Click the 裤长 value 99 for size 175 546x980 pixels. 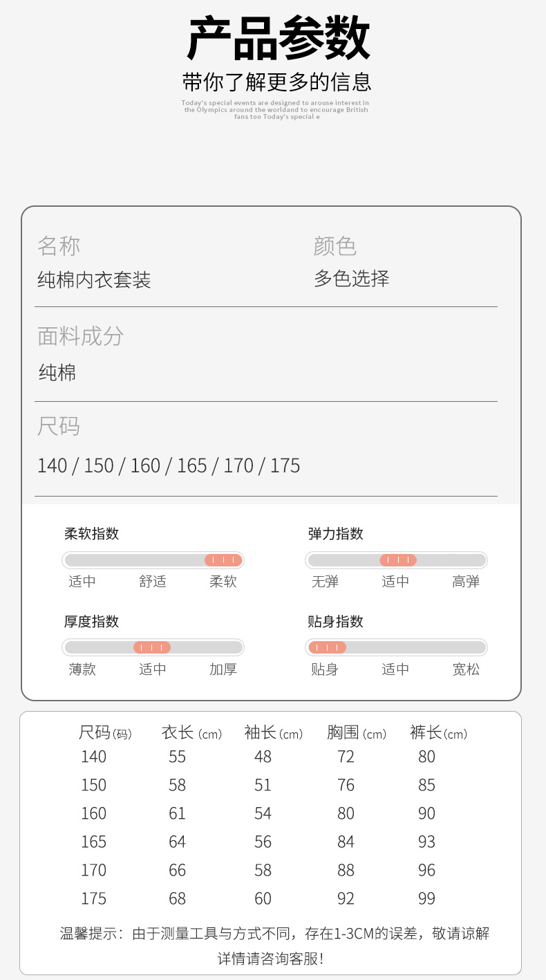426,898
